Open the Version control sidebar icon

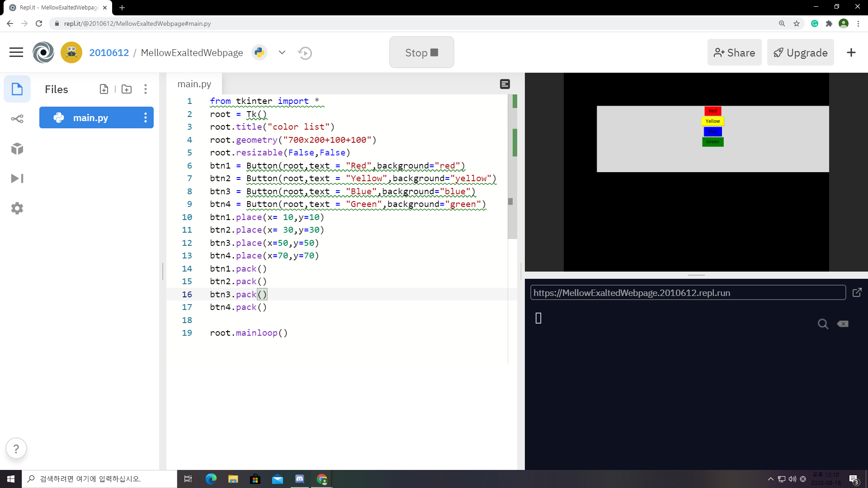pyautogui.click(x=17, y=119)
